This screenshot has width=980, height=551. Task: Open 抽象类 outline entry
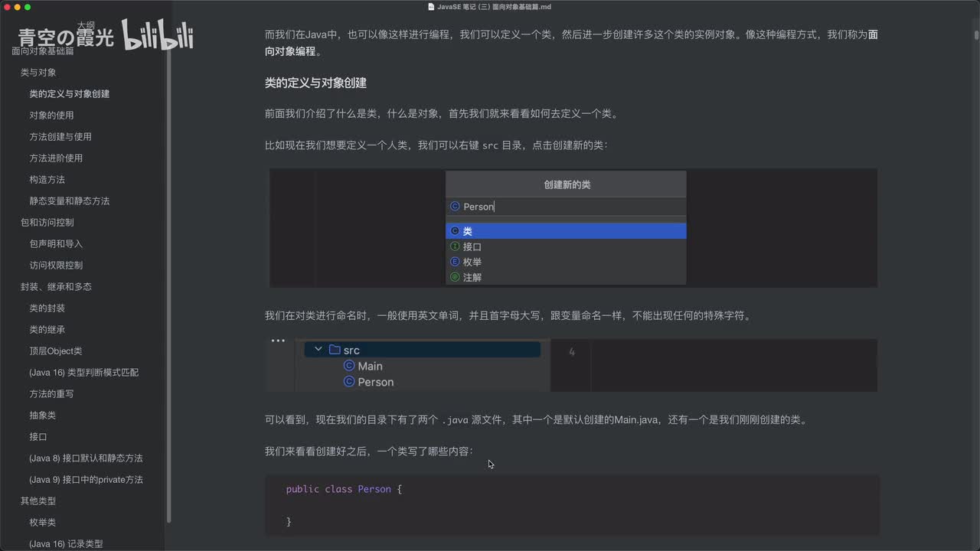point(43,416)
